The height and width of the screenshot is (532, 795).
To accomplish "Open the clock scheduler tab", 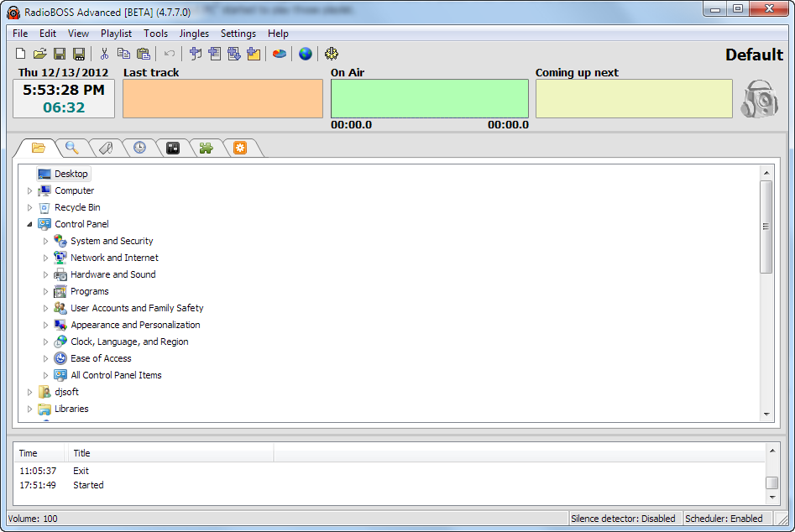I will [139, 148].
